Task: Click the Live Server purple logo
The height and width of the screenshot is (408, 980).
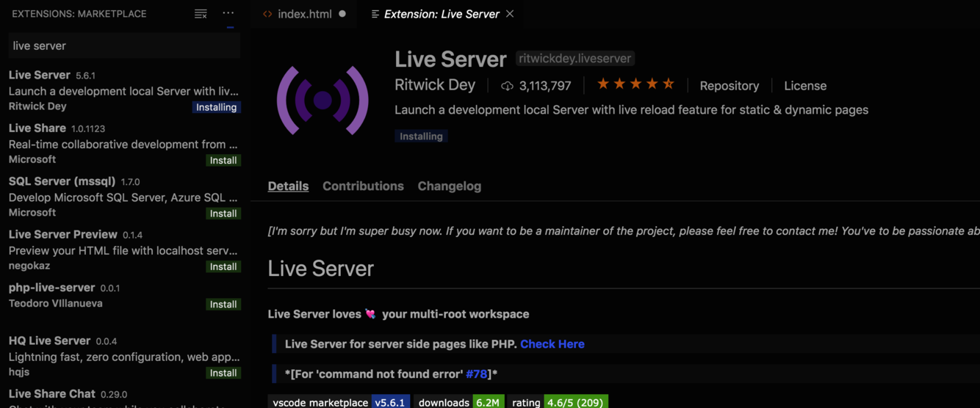Action: point(323,100)
